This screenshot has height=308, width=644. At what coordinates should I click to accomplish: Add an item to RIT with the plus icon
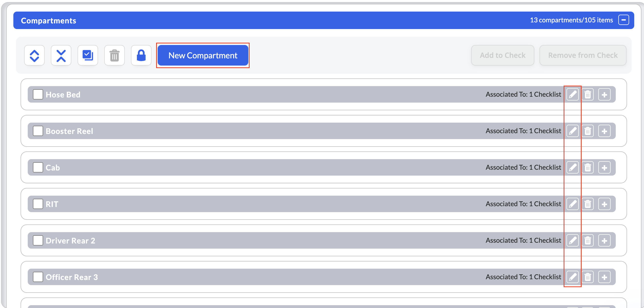click(604, 204)
